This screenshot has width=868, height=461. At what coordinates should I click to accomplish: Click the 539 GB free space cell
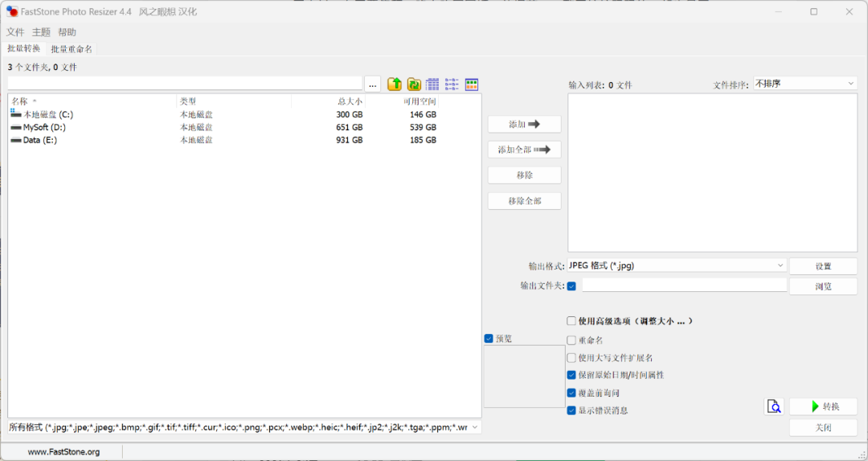tap(423, 127)
